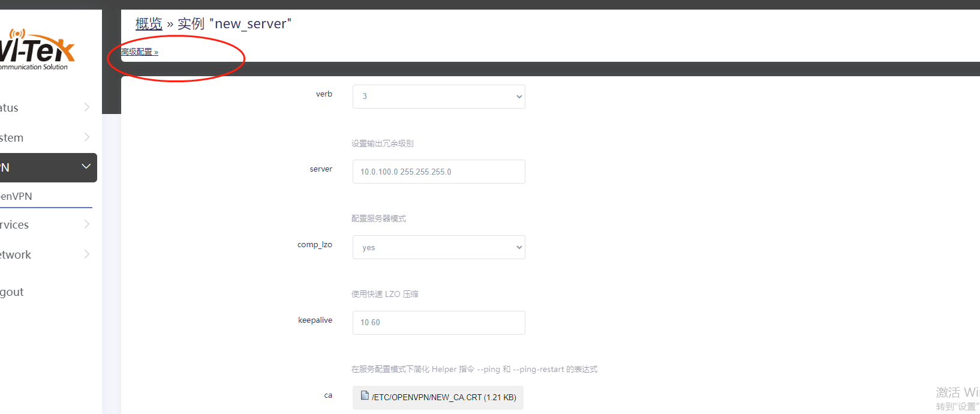Click the file icon in the ca field
The width and height of the screenshot is (980, 414).
pyautogui.click(x=365, y=395)
